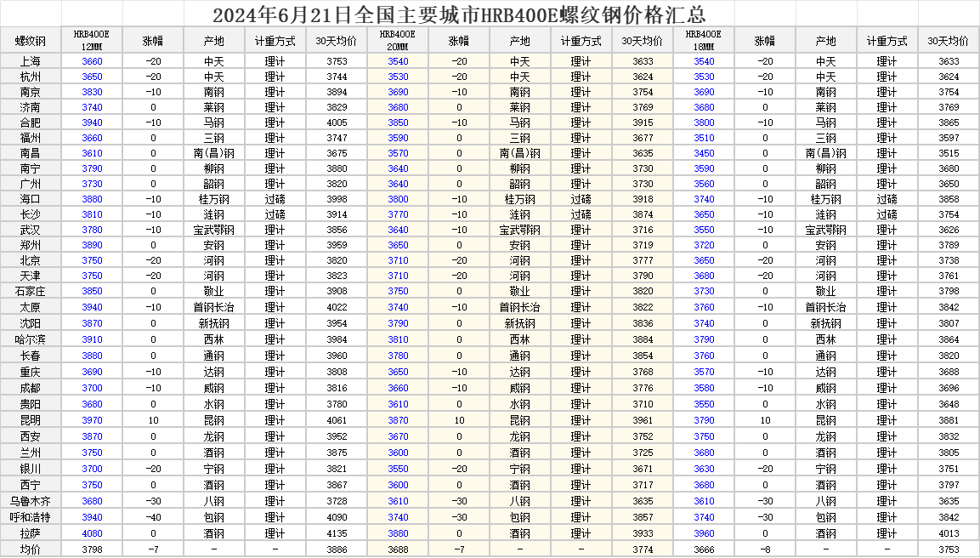Click the 长春 city row label
980x558 pixels.
[31, 356]
